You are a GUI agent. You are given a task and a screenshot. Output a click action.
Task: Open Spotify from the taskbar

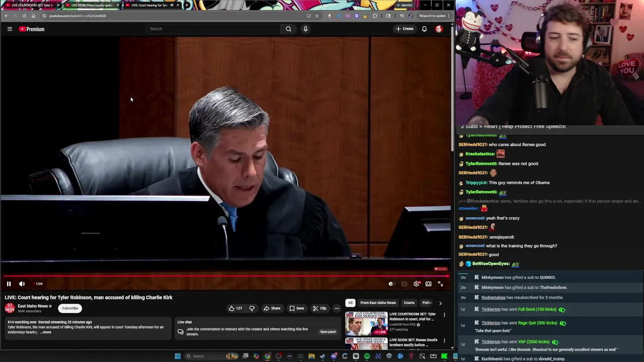coord(367,356)
